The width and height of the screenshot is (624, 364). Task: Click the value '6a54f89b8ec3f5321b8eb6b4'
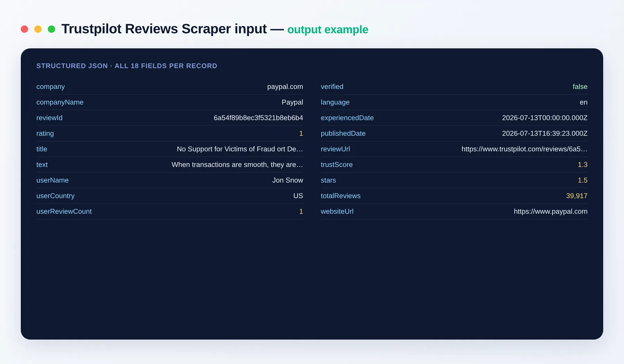tap(258, 118)
